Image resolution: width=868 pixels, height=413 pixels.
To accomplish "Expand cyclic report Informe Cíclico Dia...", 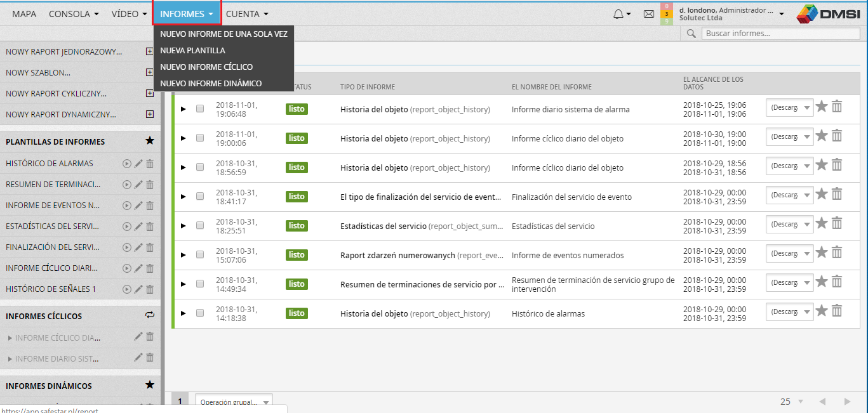I will pyautogui.click(x=10, y=338).
